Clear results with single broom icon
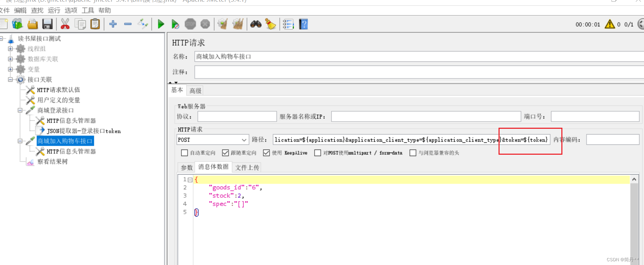The width and height of the screenshot is (644, 265). click(x=223, y=24)
